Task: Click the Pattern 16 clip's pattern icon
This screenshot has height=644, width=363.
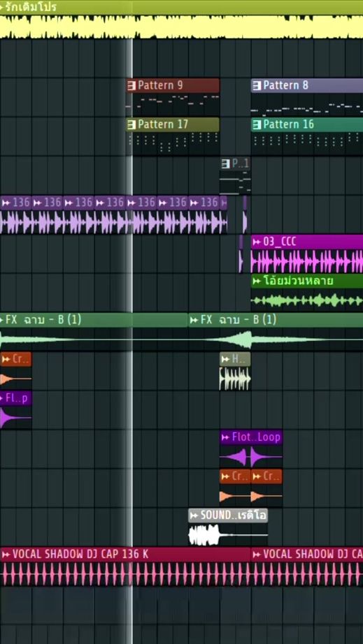Action: (x=257, y=124)
